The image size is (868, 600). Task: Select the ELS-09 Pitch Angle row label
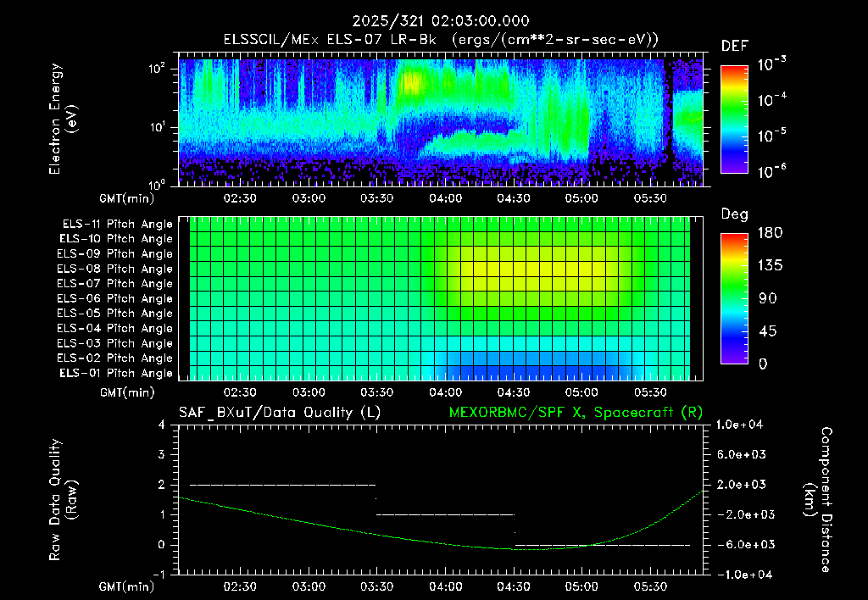click(x=115, y=254)
